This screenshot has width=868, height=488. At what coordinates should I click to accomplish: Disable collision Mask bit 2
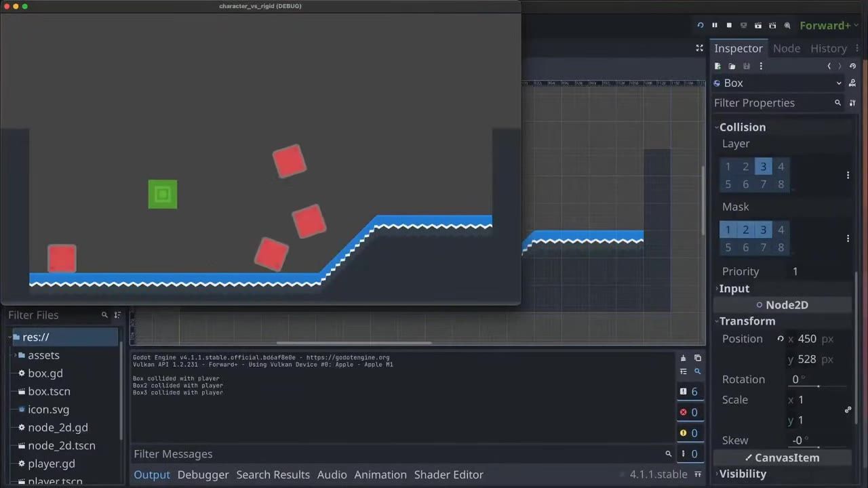tap(746, 230)
